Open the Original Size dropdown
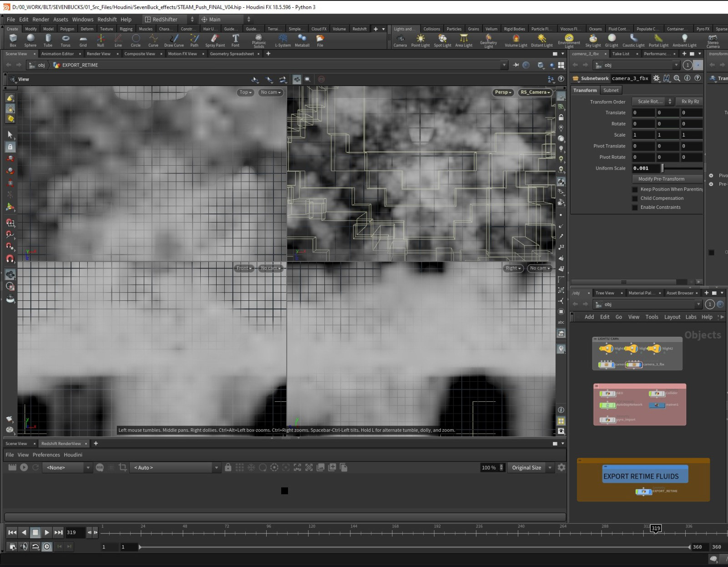Screen dimensions: 728x567 coord(531,467)
